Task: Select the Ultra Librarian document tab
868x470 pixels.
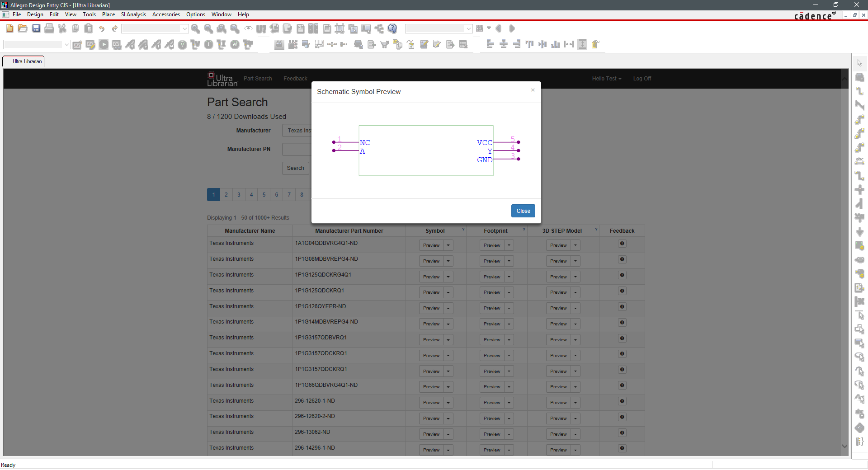Action: 24,61
